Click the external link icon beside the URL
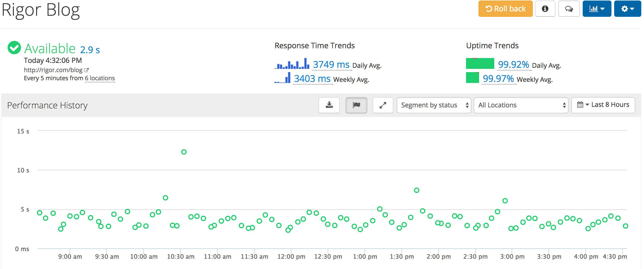Viewport: 644px width, 269px height. [87, 70]
